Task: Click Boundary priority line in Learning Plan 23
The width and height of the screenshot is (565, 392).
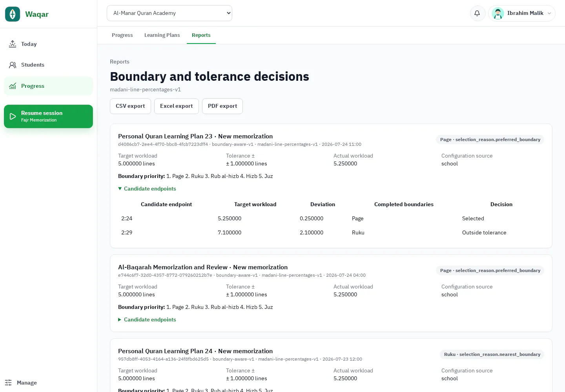Action: 195,176
